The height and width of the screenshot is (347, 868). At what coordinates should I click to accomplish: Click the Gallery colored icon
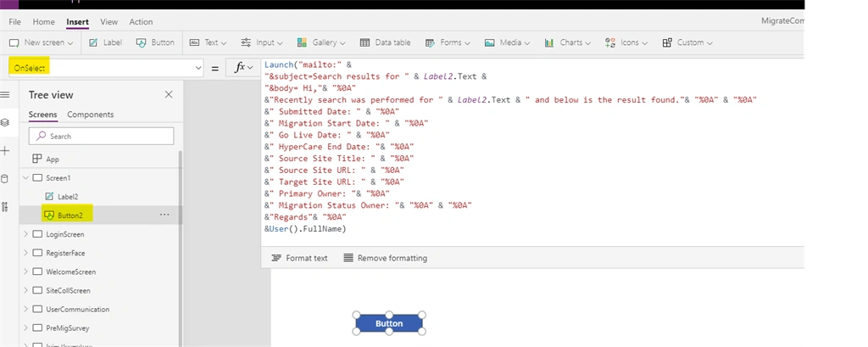coord(303,42)
